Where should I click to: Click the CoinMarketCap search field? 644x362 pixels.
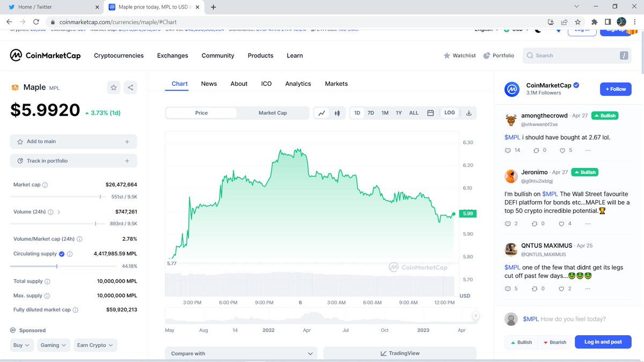576,55
